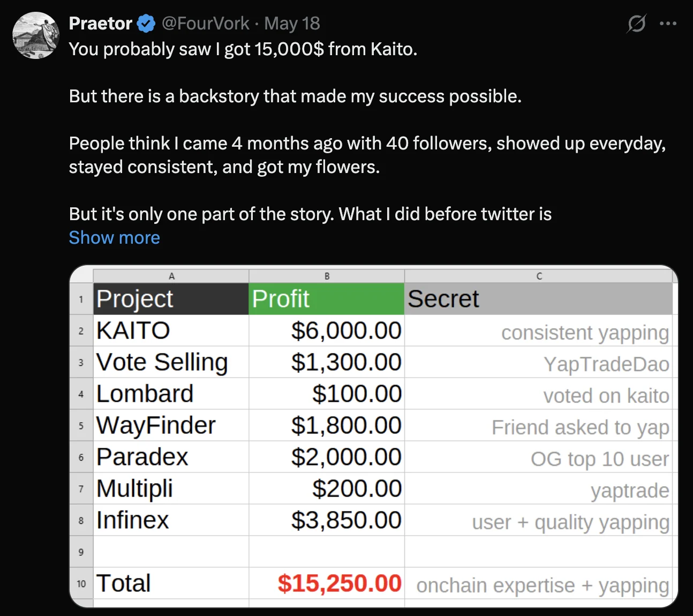
Task: Click the YapTradeDao secret cell
Action: (x=538, y=362)
